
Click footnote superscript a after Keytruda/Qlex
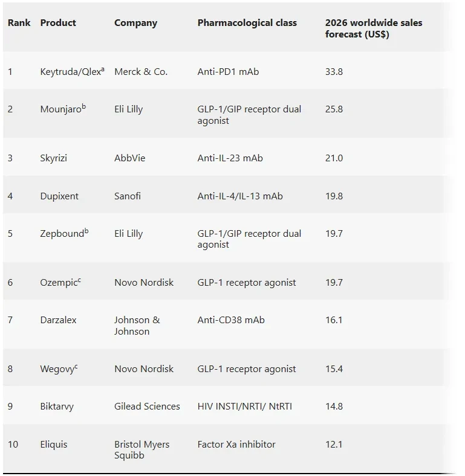pos(102,69)
